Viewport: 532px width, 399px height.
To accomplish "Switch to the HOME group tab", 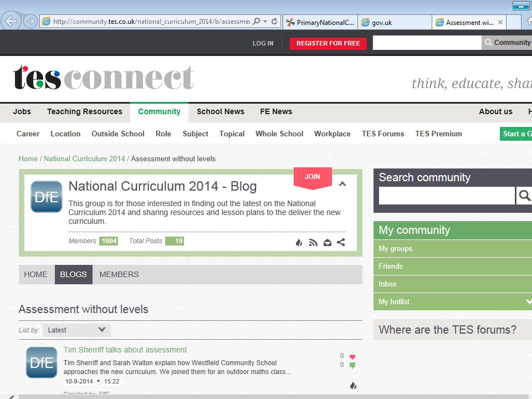I will [x=35, y=274].
